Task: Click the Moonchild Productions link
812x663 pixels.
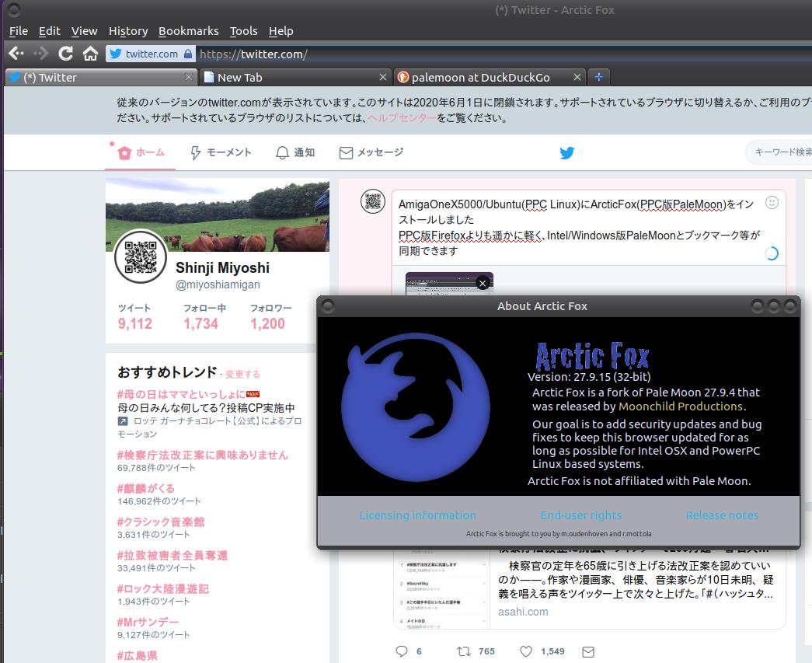Action: (x=681, y=406)
